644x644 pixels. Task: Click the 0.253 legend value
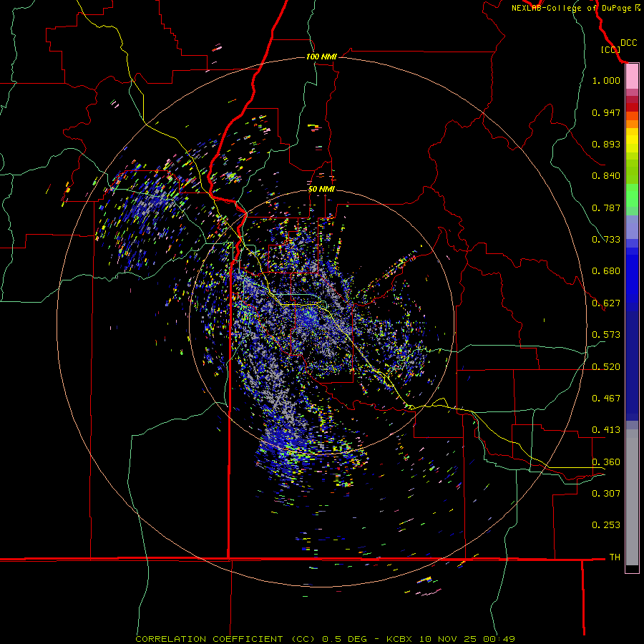tap(606, 525)
